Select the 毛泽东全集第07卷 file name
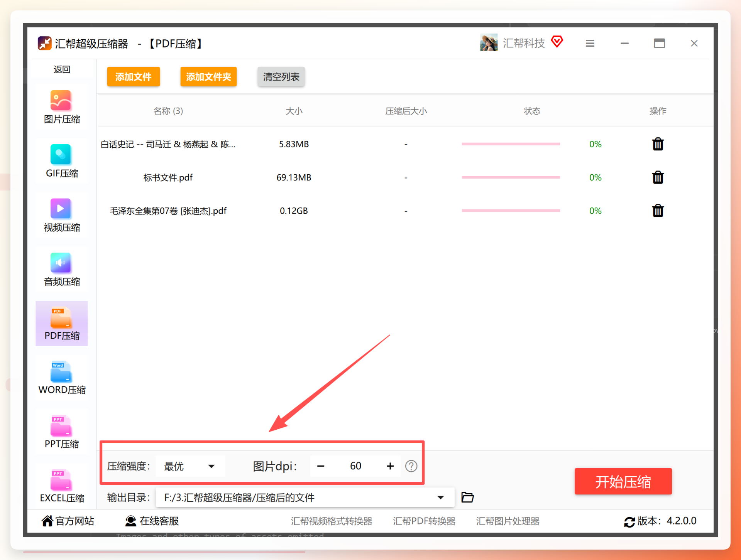 (168, 211)
